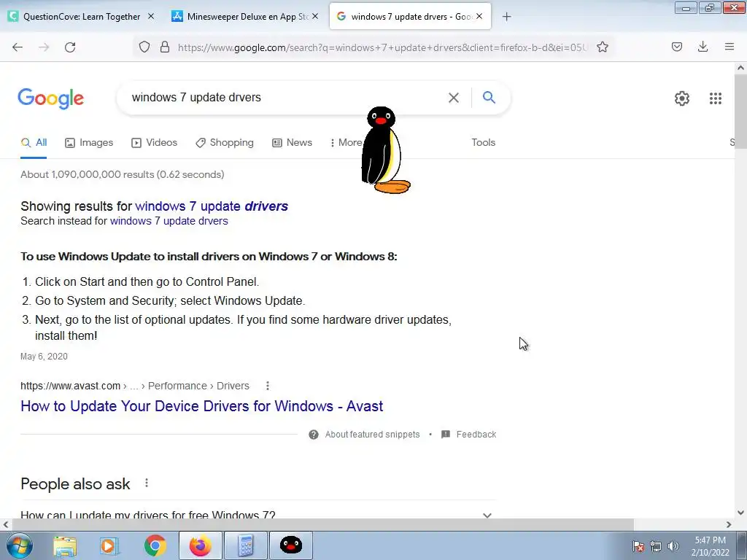Open the volume speaker tray icon
The image size is (747, 560).
click(x=673, y=546)
